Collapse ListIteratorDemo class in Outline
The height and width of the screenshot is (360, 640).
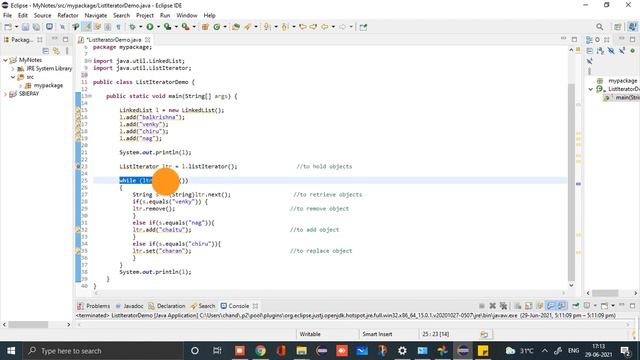591,89
